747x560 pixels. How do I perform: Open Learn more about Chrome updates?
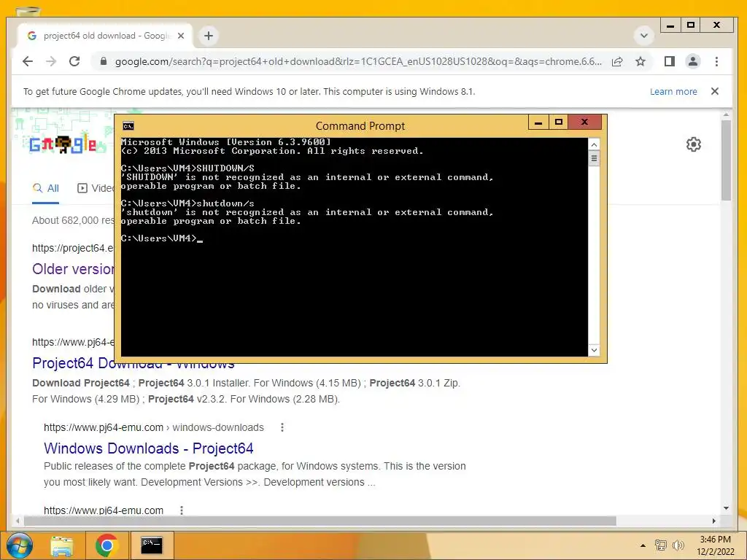coord(673,91)
